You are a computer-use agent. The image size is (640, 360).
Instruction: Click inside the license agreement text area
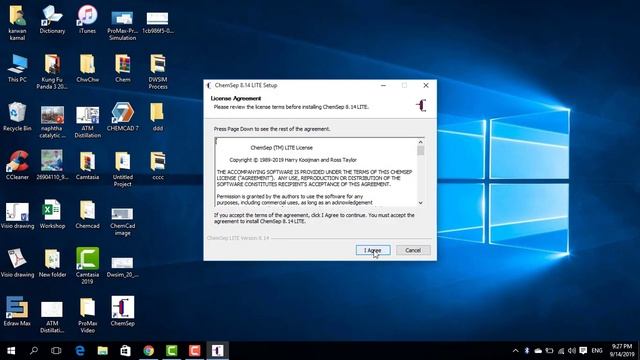[316, 172]
